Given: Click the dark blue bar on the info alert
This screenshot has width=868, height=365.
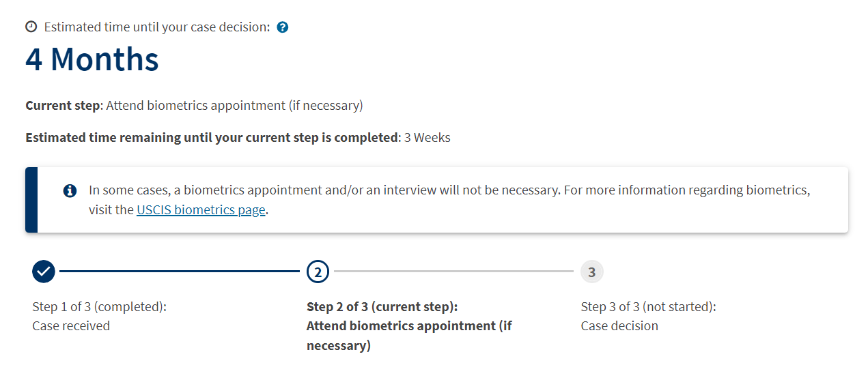Looking at the screenshot, I should [x=31, y=199].
